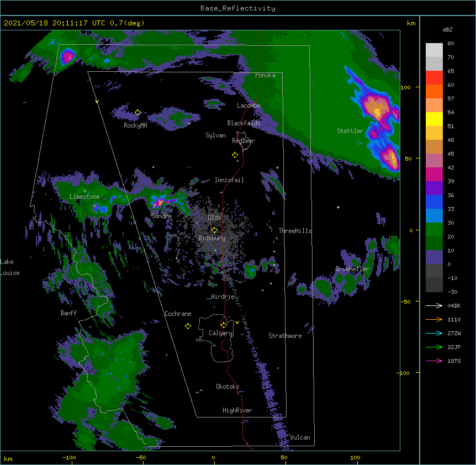
Task: Select yellow diamond marker south of RedDeer
Action: (235, 155)
